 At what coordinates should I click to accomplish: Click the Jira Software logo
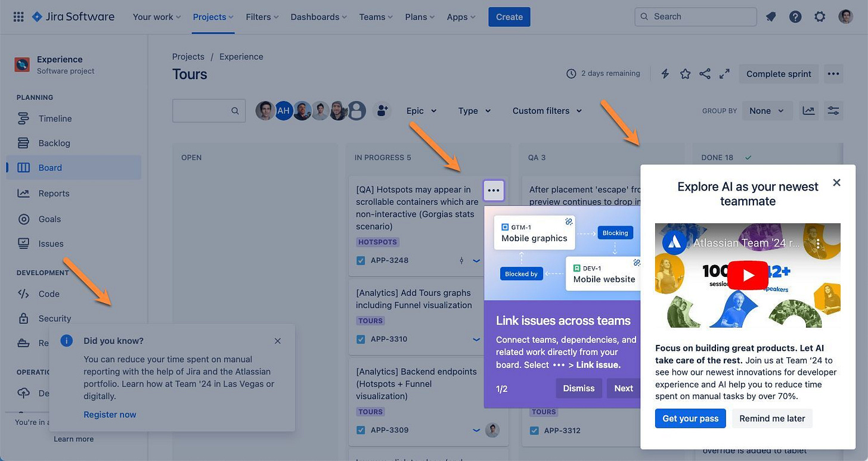tap(73, 17)
